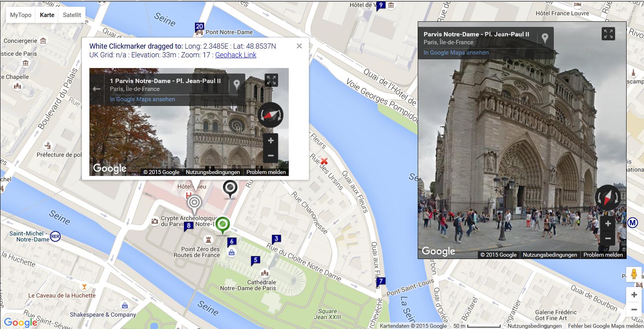Click 'Problem melden' in small street view
The image size is (644, 329).
point(266,172)
